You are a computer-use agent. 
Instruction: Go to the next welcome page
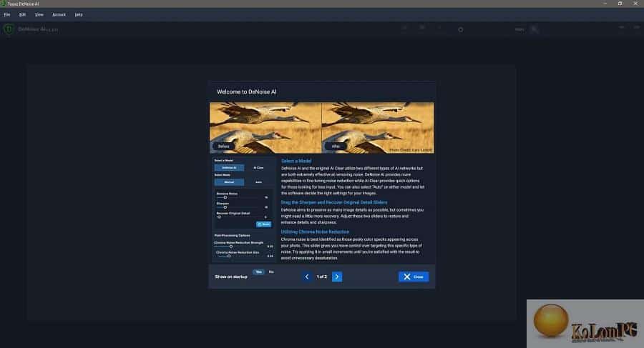337,277
